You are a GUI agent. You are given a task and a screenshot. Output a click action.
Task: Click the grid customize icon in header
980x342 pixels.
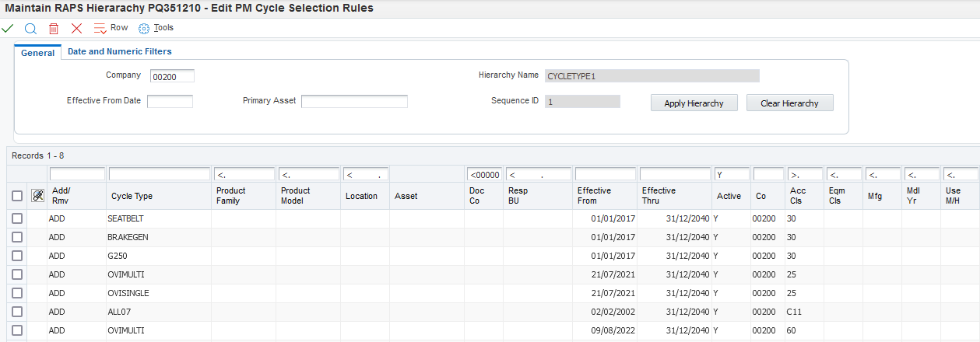[37, 196]
